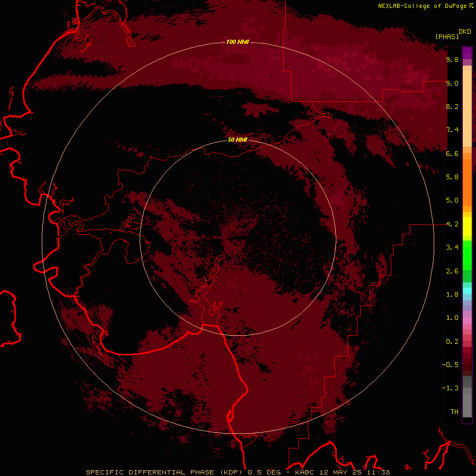Click the 1.0 value on the color scale
Viewport: 476px width, 476px height.
452,318
